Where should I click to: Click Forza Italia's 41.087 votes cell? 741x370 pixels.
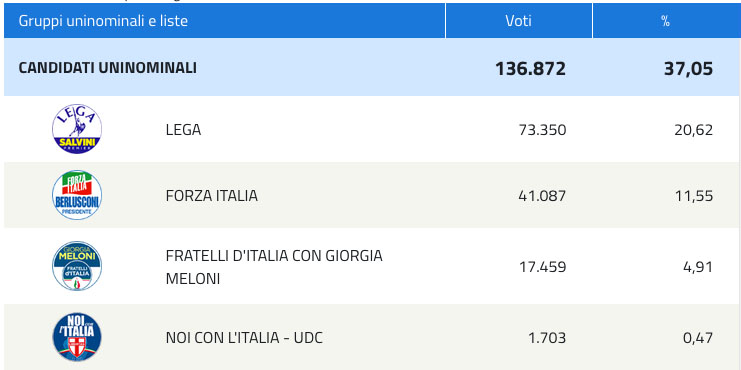pyautogui.click(x=542, y=196)
